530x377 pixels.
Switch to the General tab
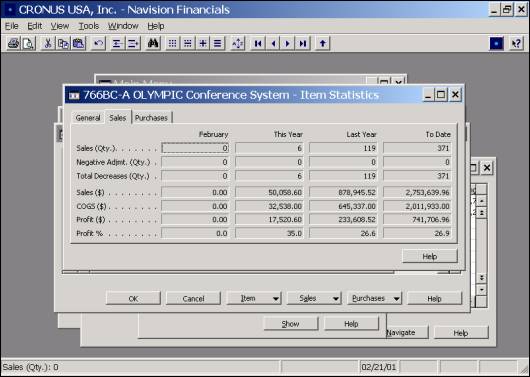click(x=88, y=118)
